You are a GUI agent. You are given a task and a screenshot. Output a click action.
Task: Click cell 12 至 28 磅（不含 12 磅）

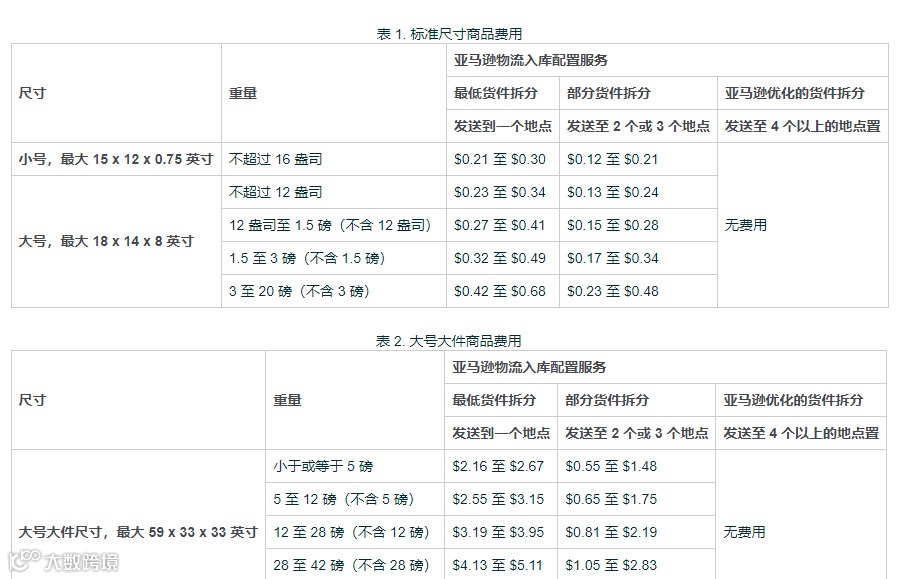(355, 533)
